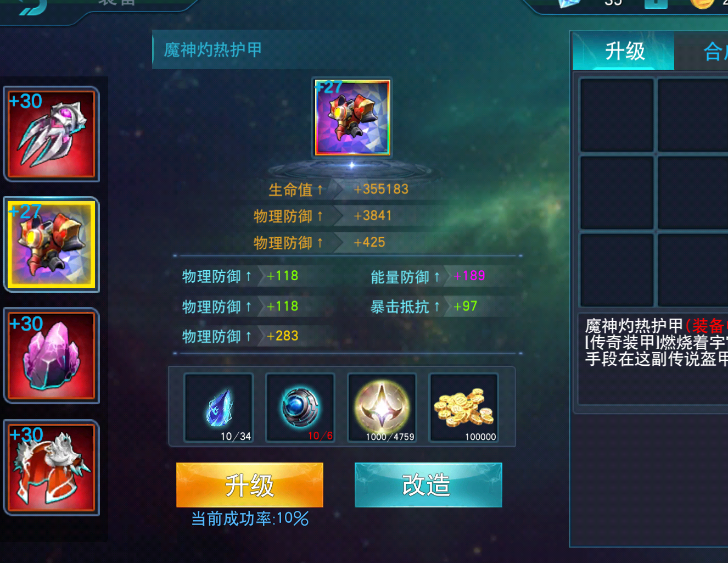Click the orange 升级 upgrade button

pyautogui.click(x=250, y=485)
